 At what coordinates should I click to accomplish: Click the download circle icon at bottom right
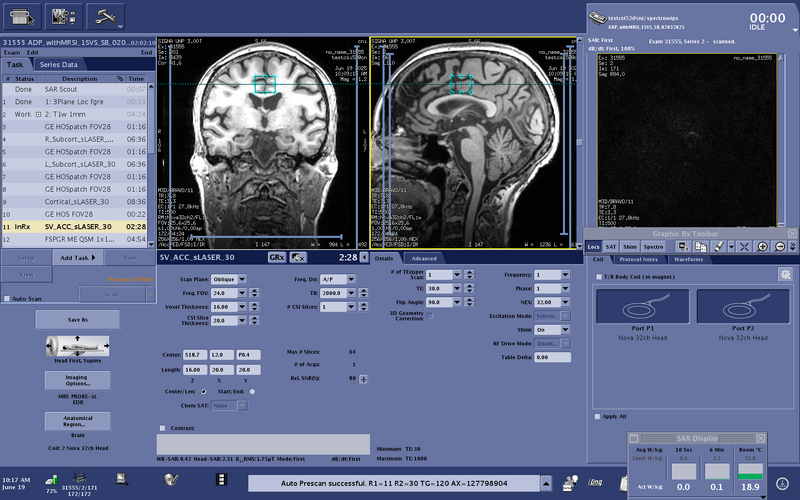[x=782, y=483]
